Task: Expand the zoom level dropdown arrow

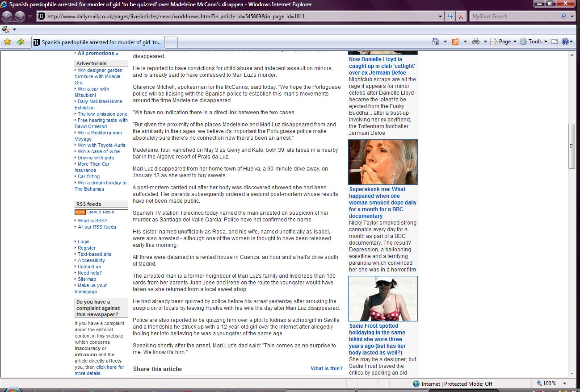Action: [564, 384]
